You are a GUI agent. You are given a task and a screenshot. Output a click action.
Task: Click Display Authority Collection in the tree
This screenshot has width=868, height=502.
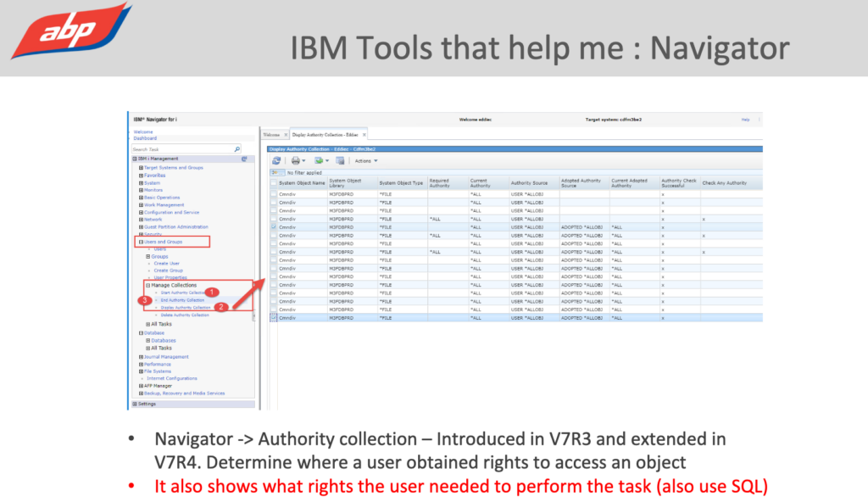click(186, 308)
